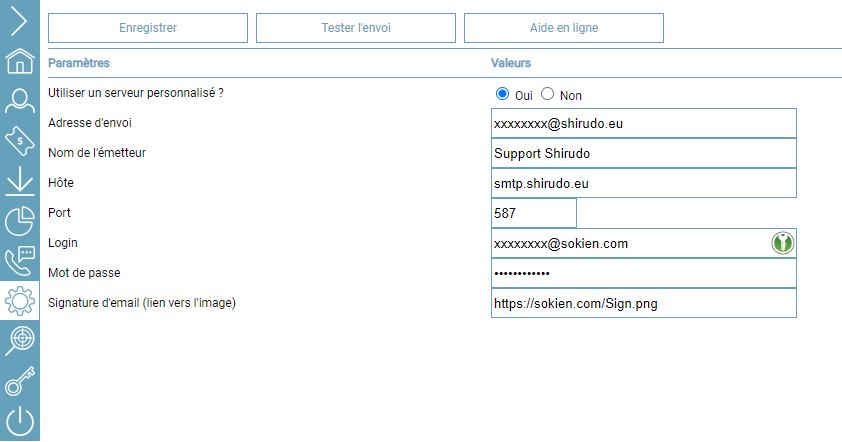Select the settings gear icon in sidebar

click(x=19, y=300)
